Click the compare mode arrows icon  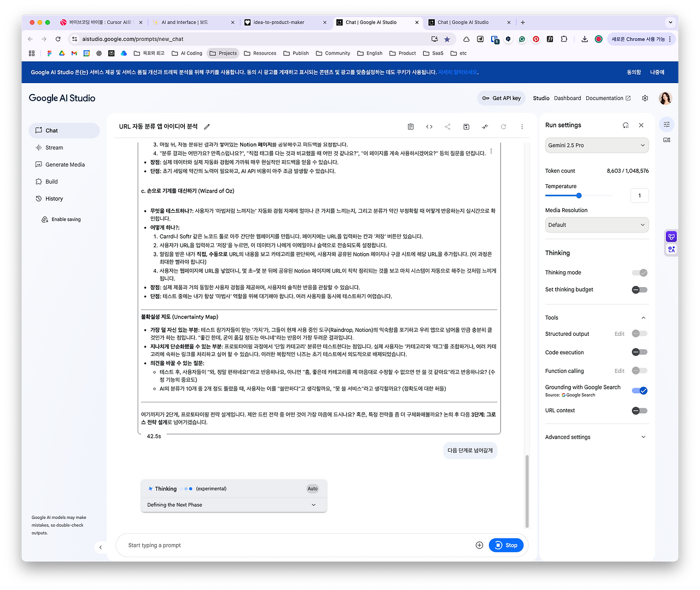point(485,127)
